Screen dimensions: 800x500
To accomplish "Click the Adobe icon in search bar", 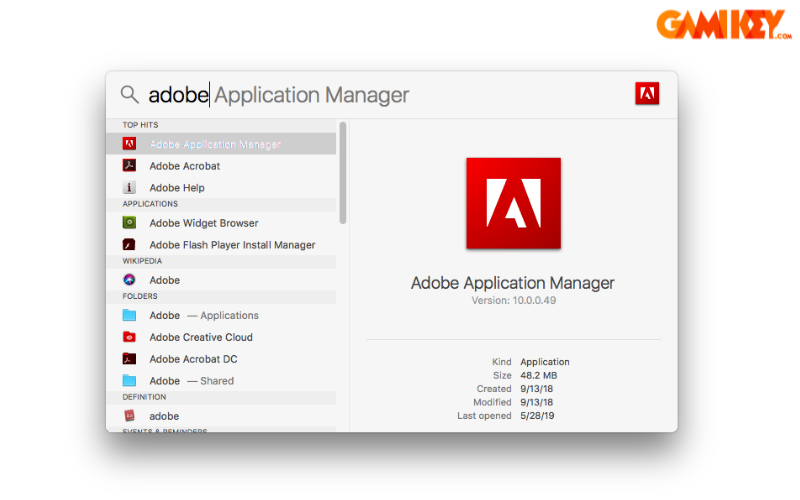I will coord(647,93).
